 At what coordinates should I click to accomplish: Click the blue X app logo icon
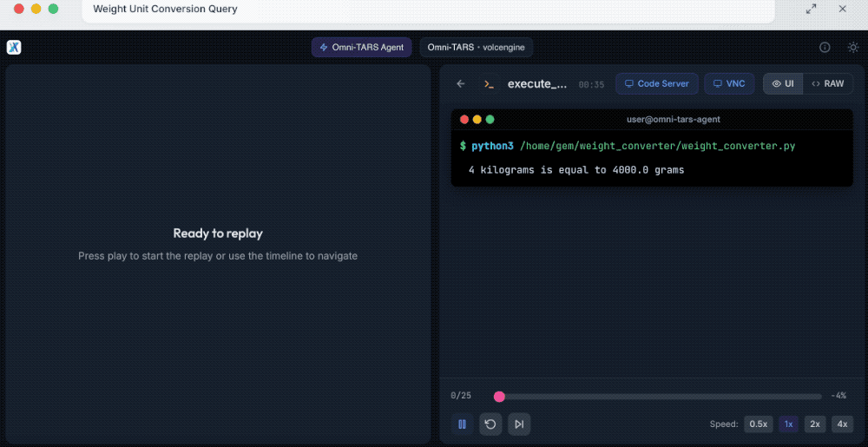[x=14, y=47]
